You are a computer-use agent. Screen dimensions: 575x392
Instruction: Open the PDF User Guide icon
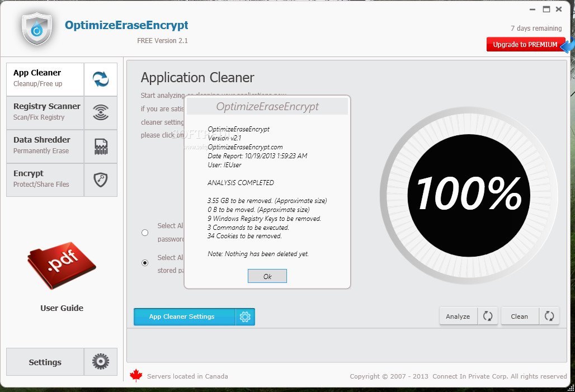[62, 265]
